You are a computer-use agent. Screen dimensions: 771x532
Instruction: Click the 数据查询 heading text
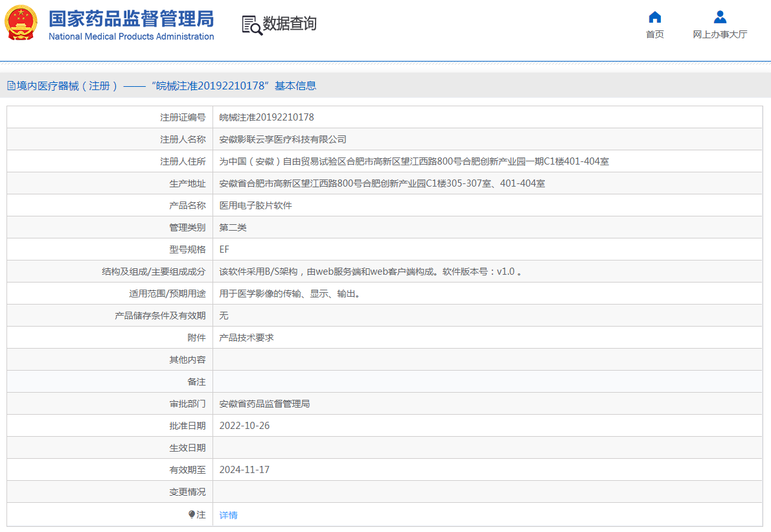[x=290, y=23]
